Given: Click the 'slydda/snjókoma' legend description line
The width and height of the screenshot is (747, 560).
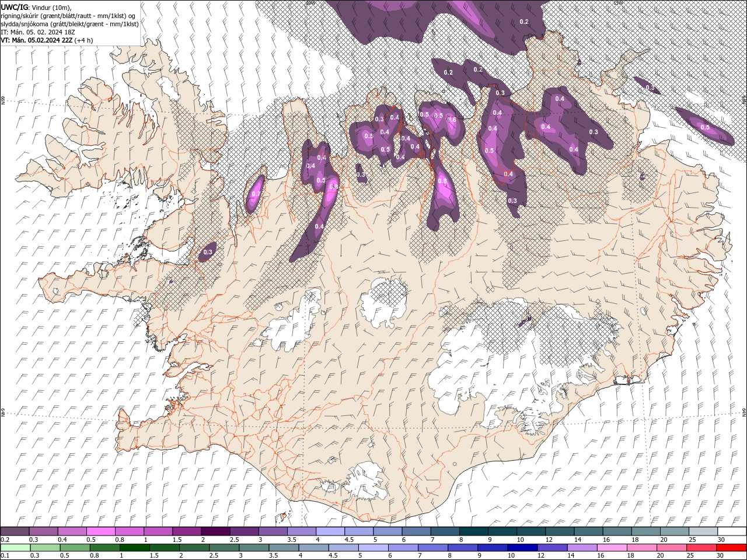Looking at the screenshot, I should tap(70, 24).
